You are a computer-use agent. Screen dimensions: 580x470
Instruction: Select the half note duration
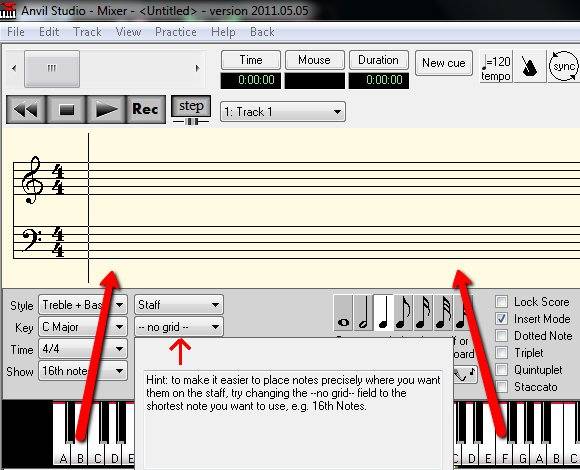[363, 313]
